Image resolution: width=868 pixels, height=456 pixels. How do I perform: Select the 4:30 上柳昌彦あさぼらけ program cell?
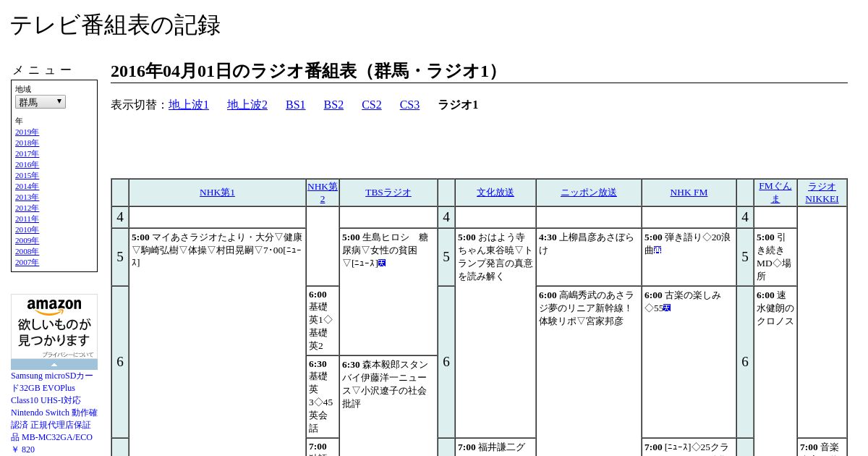click(x=589, y=257)
